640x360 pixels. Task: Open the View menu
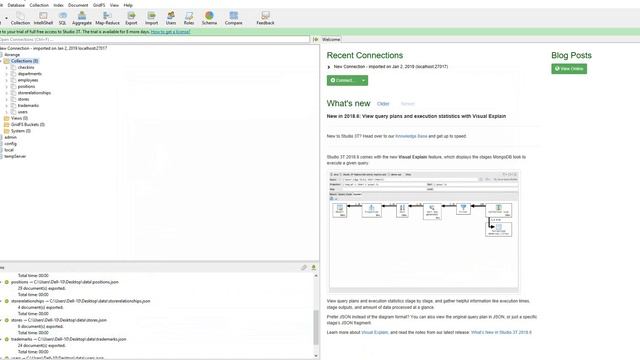114,5
